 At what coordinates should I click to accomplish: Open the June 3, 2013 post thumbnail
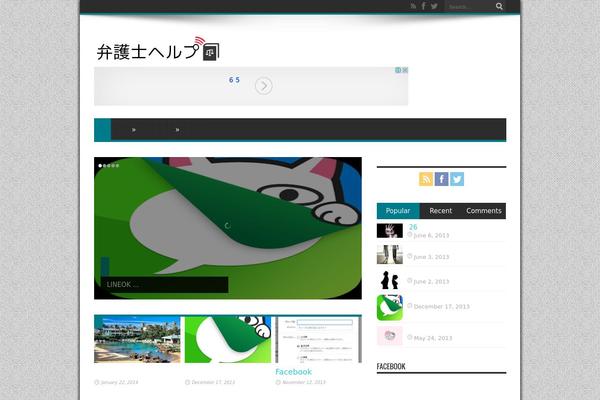[x=390, y=255]
